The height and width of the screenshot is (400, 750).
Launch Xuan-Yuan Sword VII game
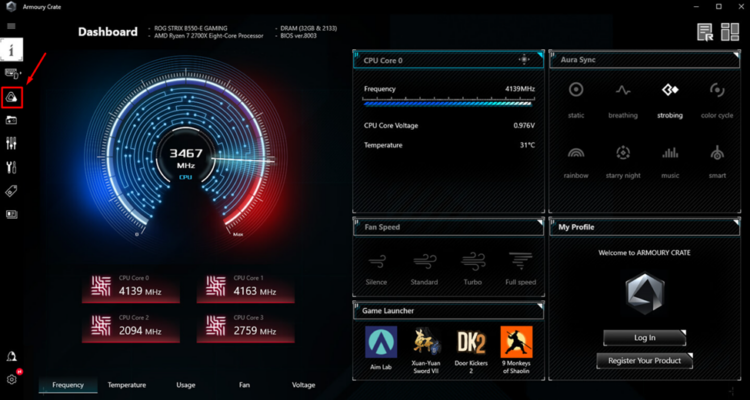click(426, 350)
